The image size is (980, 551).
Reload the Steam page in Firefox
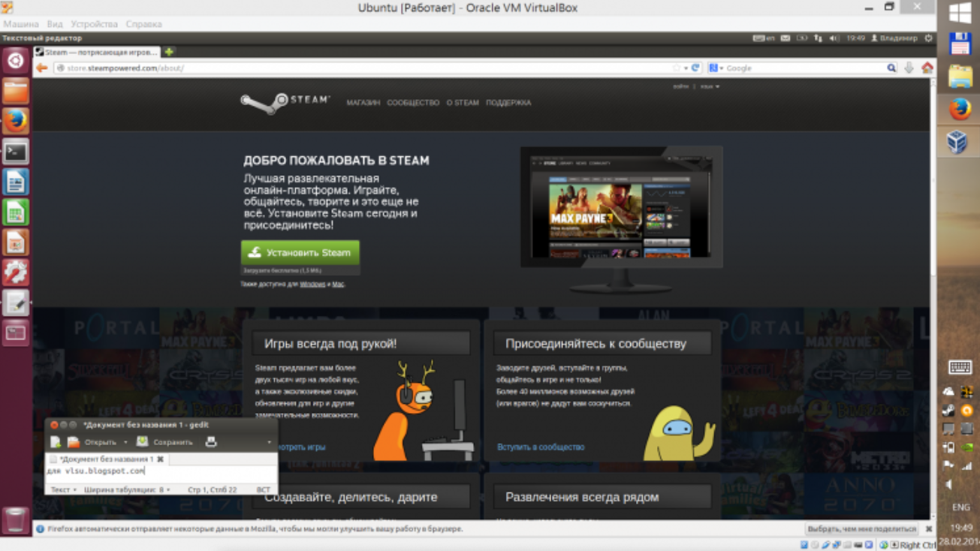695,68
